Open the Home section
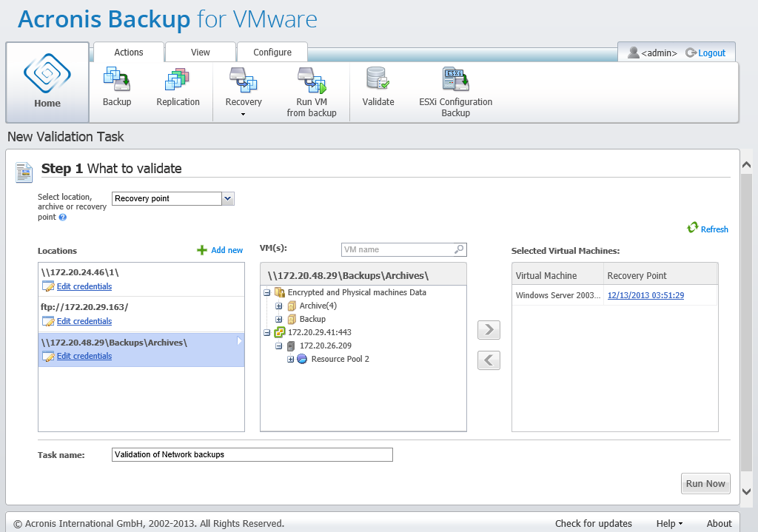 click(47, 81)
